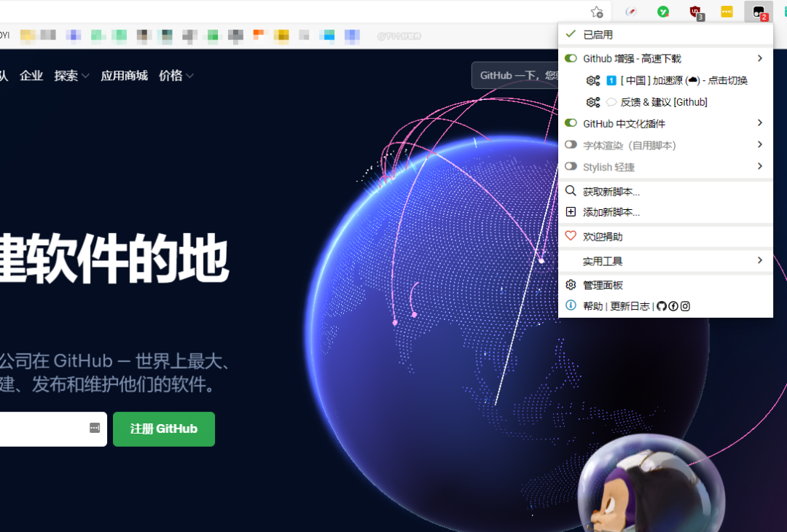Enable the 字体渲染 (自用脚本) script
Viewport: 787px width, 532px height.
pos(571,144)
